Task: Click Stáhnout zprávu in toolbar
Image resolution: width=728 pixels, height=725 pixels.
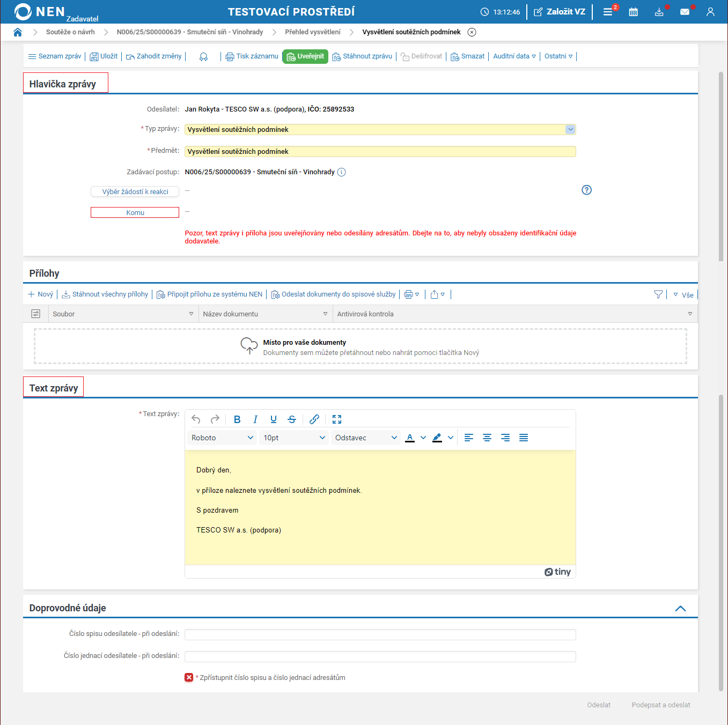Action: 362,56
